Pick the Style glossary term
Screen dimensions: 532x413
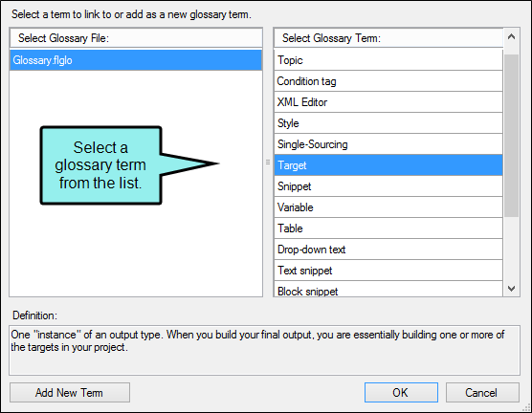point(388,123)
